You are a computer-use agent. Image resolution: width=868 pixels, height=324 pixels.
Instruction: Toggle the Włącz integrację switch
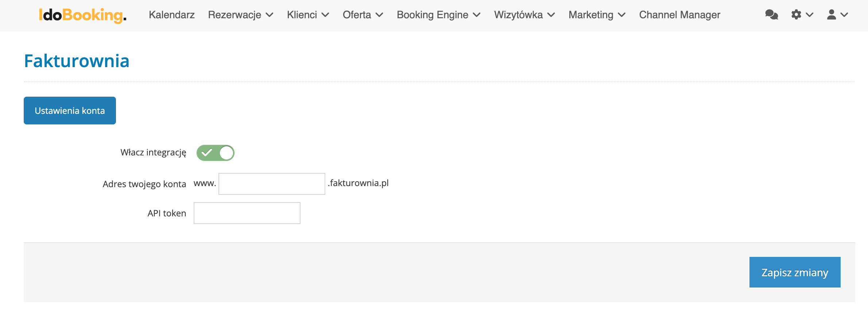pos(215,153)
